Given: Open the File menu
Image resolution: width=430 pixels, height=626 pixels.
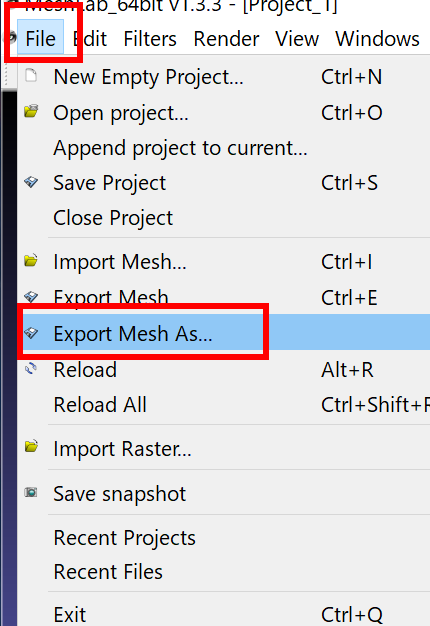Looking at the screenshot, I should pos(40,39).
